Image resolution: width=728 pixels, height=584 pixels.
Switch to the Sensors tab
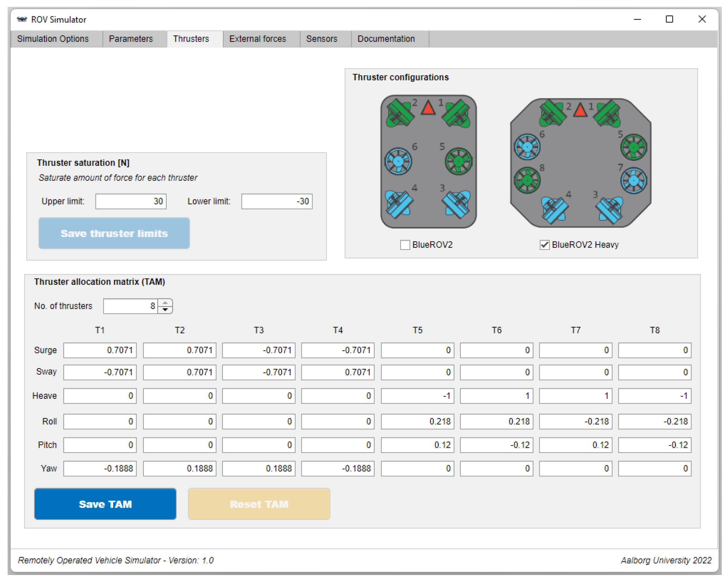pos(321,39)
